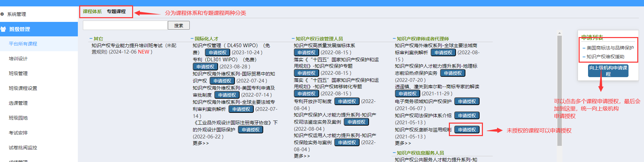Remove 知识产权维权援助 via its minus icon
Screen dimensions: 644x162
click(584, 57)
